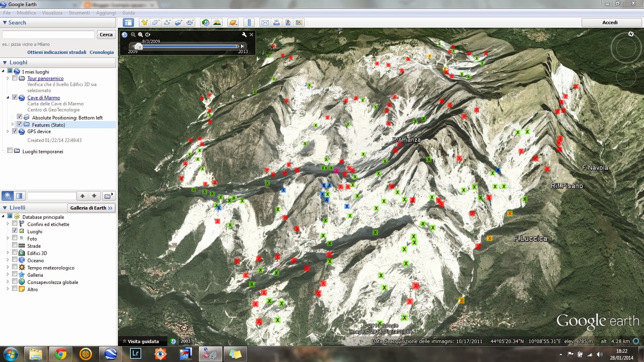
Task: Collapse the Livelli panel header
Action: coord(5,208)
